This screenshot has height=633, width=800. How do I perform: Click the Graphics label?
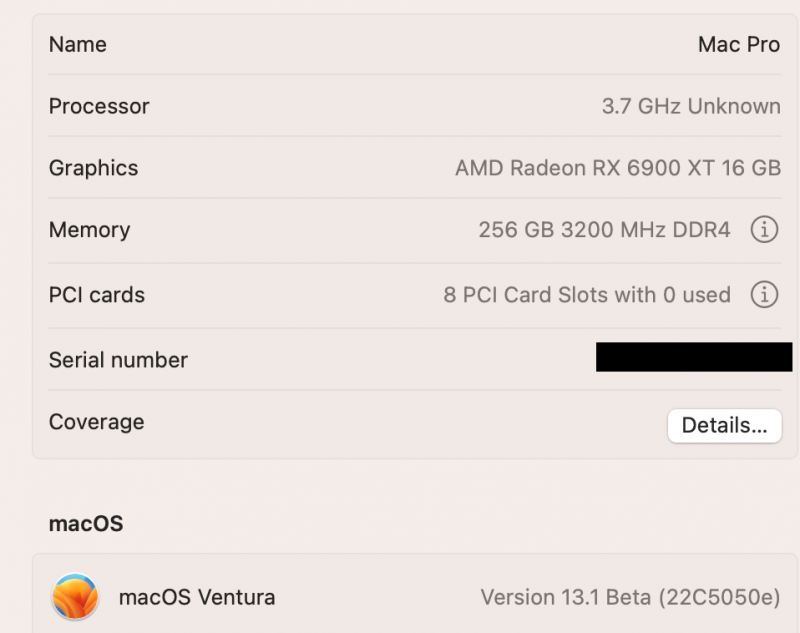click(94, 168)
